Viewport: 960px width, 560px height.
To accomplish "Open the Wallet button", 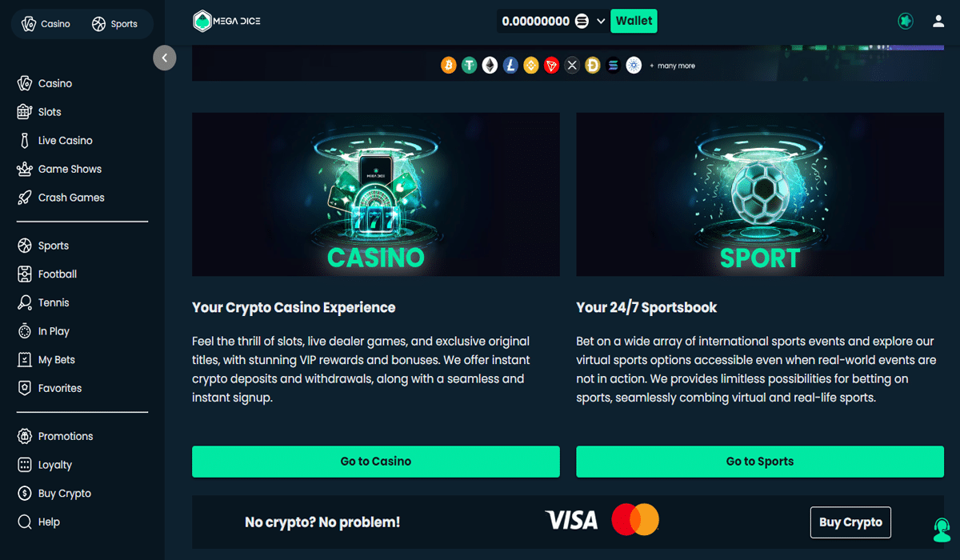I will (634, 22).
